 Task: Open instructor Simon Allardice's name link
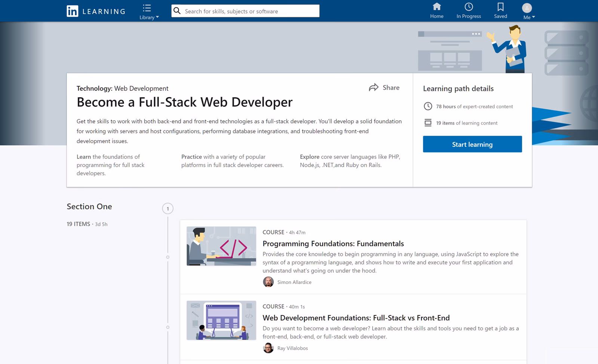(x=295, y=282)
